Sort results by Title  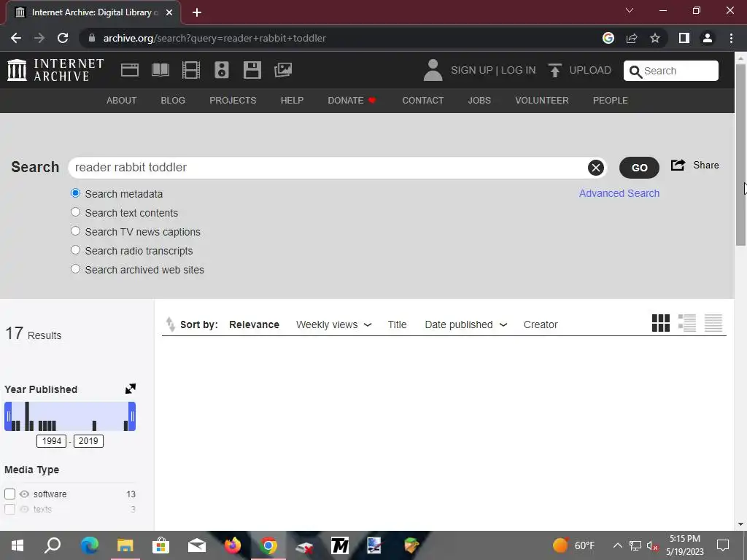click(x=397, y=324)
